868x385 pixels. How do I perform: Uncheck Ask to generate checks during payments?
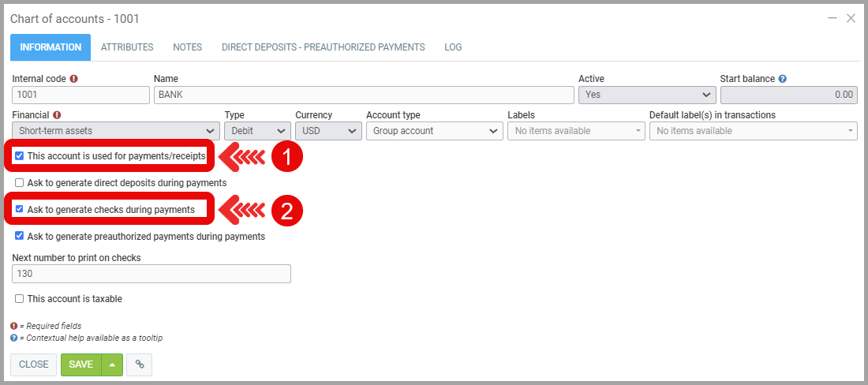[x=20, y=209]
